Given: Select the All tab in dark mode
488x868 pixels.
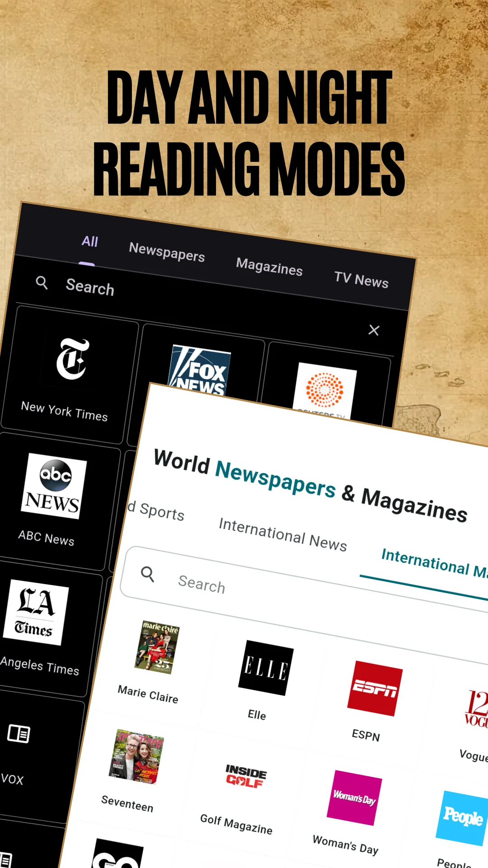Looking at the screenshot, I should click(x=90, y=241).
